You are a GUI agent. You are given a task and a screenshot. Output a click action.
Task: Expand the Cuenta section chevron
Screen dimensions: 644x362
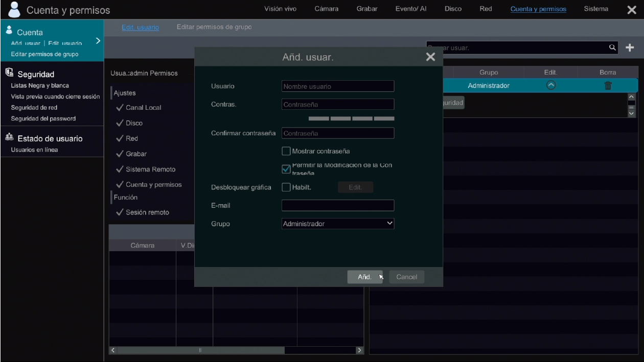coord(98,41)
